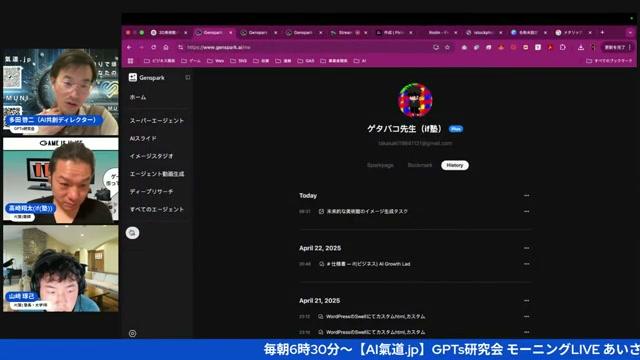
Task: Open the tab search dropdown chevron
Action: point(630,32)
